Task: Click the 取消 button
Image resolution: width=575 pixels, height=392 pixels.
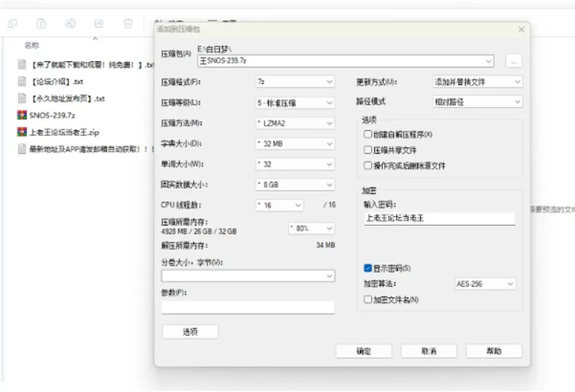Action: tap(429, 351)
